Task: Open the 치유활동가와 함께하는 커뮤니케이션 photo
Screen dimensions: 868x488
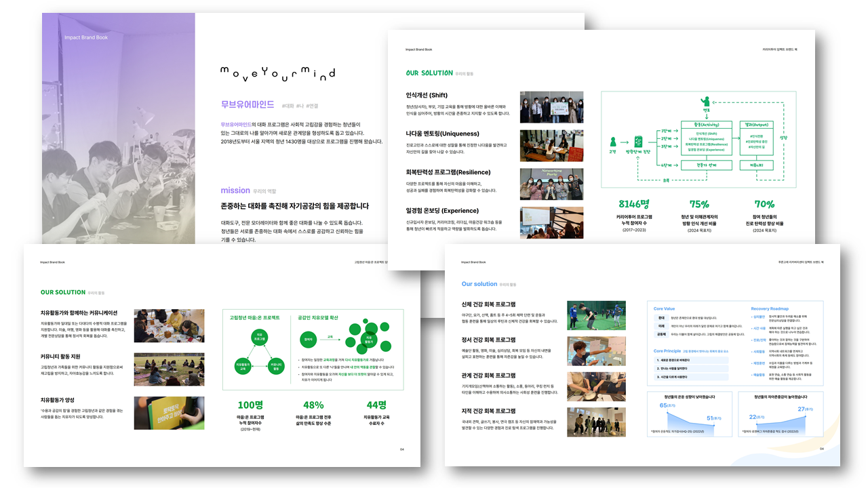Action: 169,326
